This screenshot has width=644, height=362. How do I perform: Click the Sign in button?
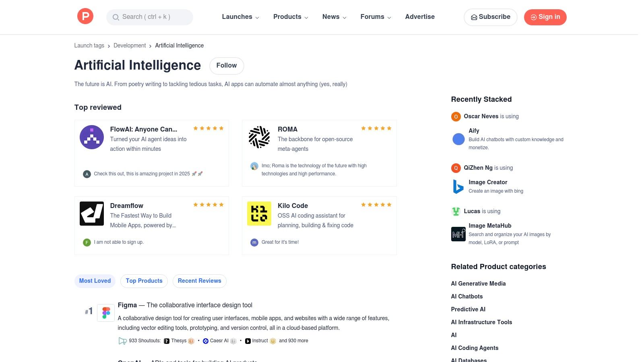(545, 17)
